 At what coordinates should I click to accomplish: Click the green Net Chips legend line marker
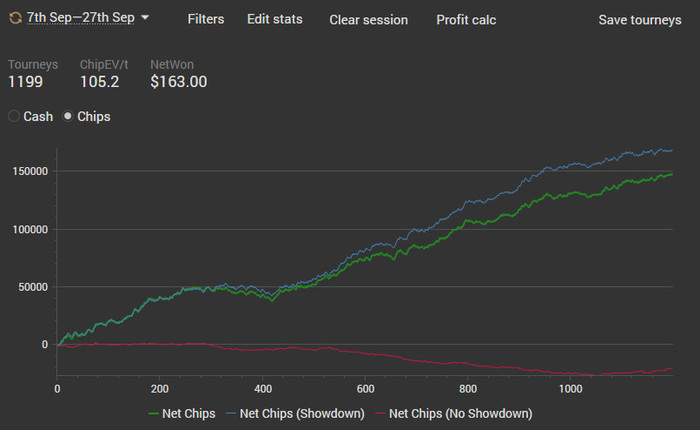click(154, 414)
